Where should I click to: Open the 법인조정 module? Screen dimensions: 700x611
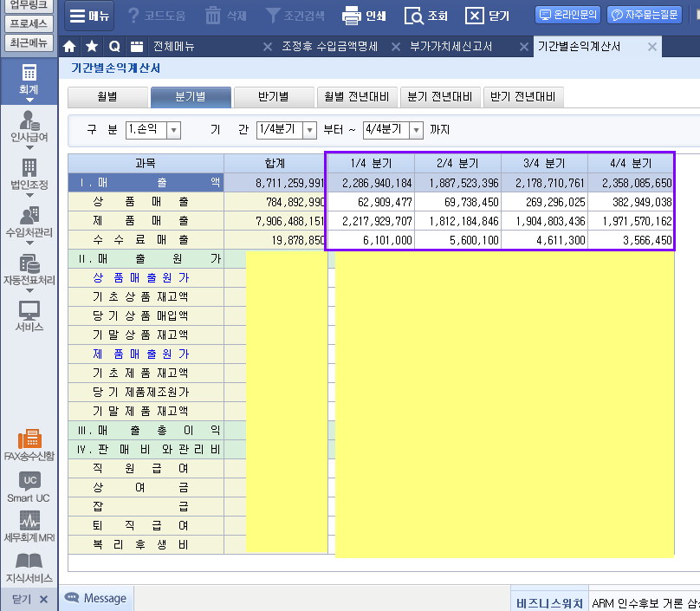[29, 174]
